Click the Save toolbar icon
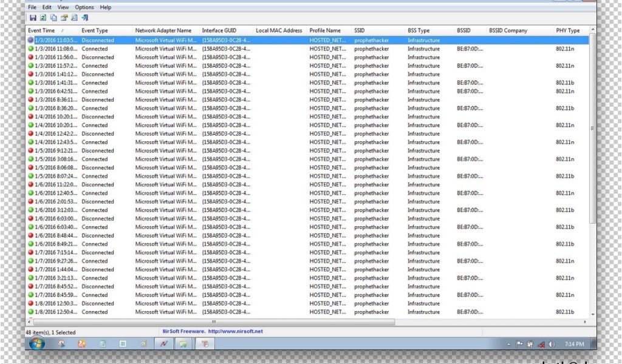This screenshot has width=622, height=364. 33,18
